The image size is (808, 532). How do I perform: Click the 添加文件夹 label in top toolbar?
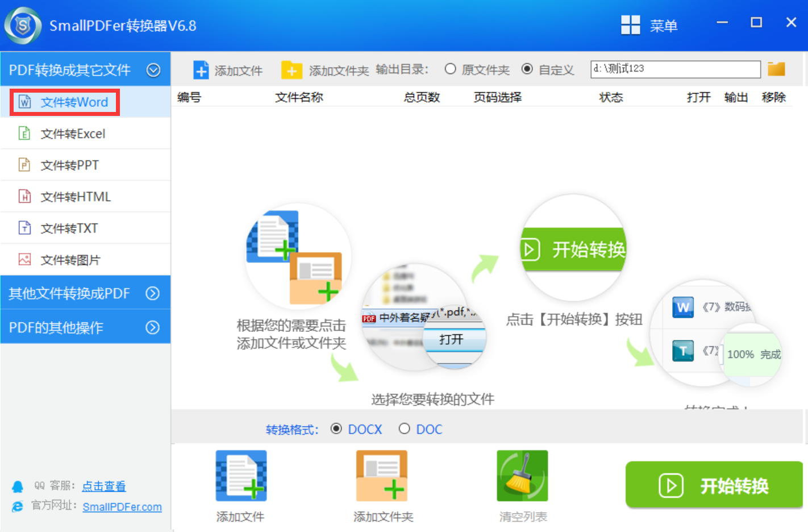[339, 71]
